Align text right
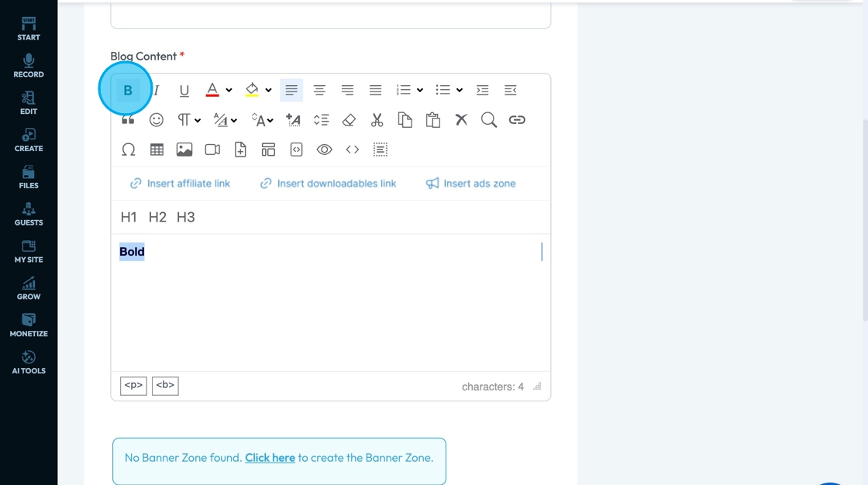Image resolution: width=868 pixels, height=485 pixels. click(x=348, y=90)
